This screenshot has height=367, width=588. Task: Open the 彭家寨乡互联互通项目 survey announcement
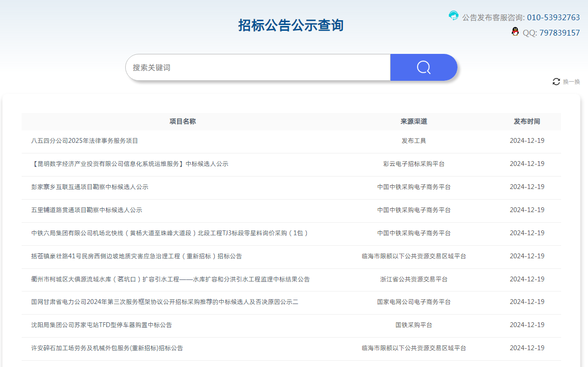pos(89,187)
